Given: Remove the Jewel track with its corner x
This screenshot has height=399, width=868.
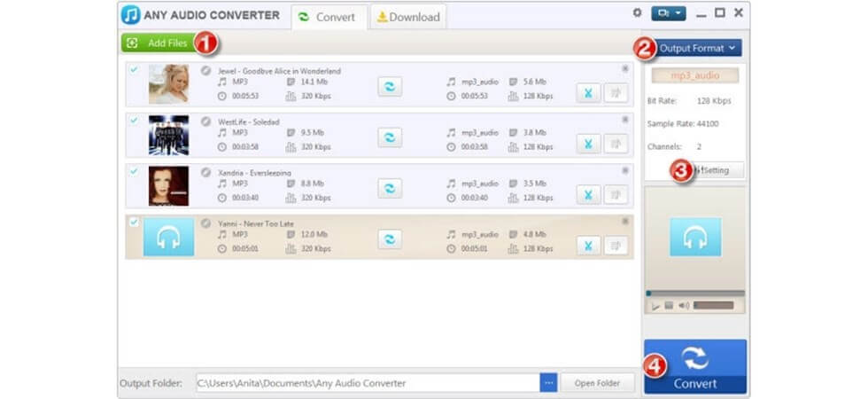Looking at the screenshot, I should coord(625,69).
